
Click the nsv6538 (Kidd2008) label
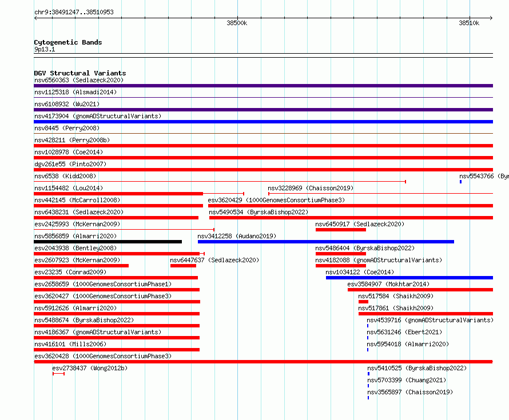click(65, 176)
